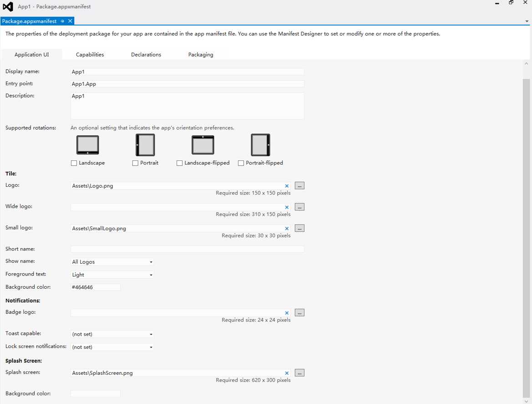Click the 'Notifications:' section heading
The width and height of the screenshot is (532, 404).
coord(23,301)
